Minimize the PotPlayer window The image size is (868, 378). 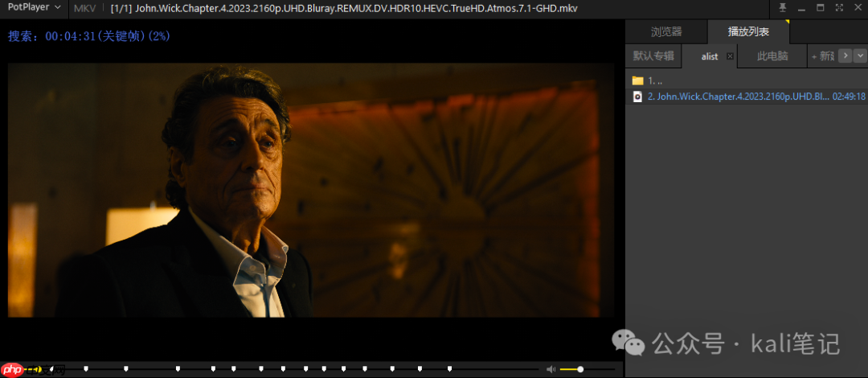pyautogui.click(x=801, y=8)
